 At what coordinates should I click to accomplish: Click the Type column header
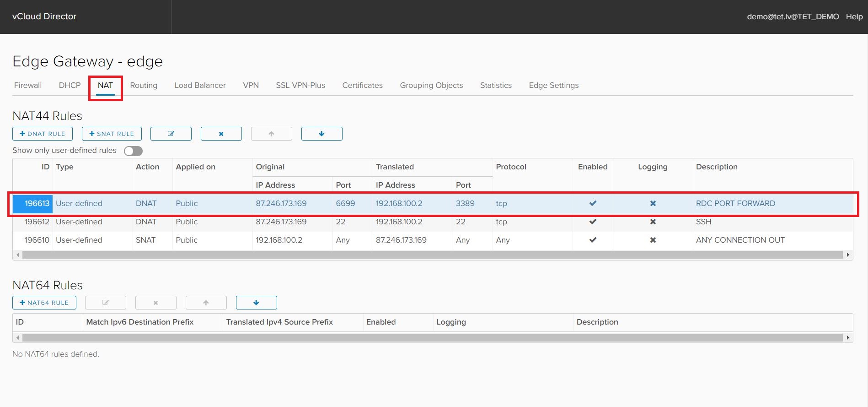coord(64,167)
